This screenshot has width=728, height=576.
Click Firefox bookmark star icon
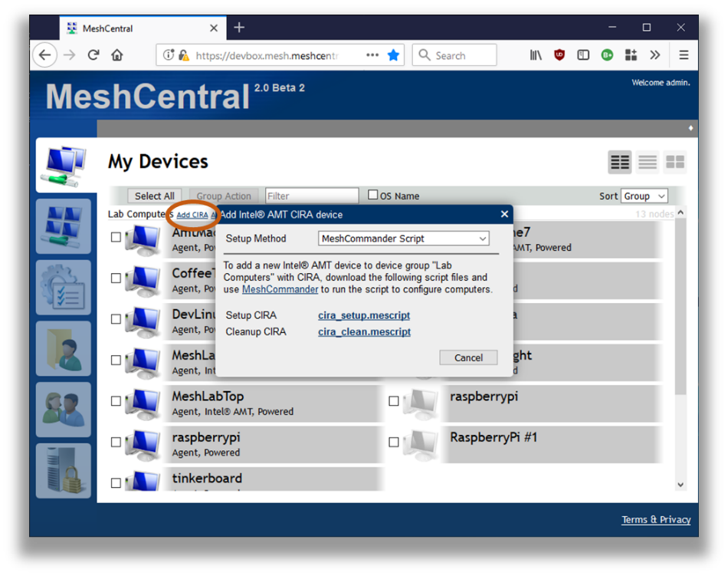pyautogui.click(x=393, y=55)
